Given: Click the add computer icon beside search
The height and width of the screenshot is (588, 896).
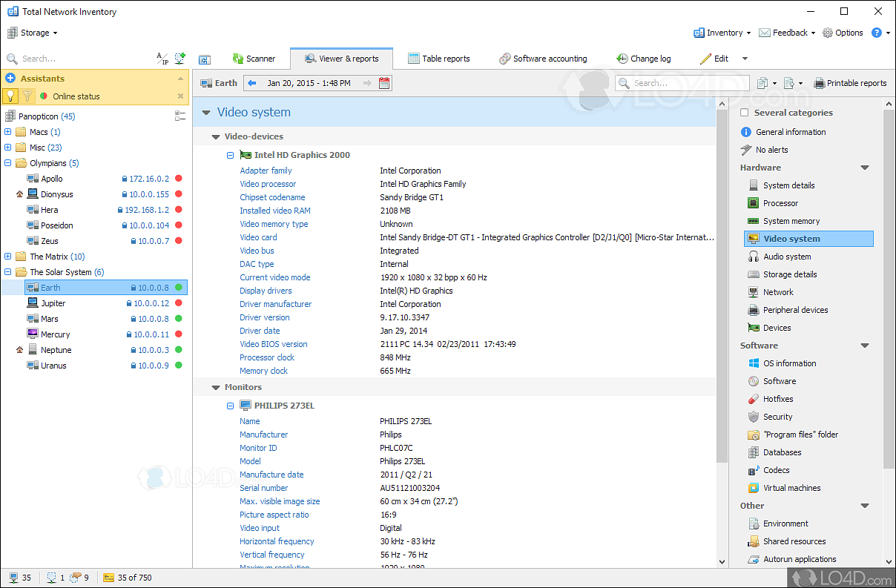Looking at the screenshot, I should coord(179,59).
